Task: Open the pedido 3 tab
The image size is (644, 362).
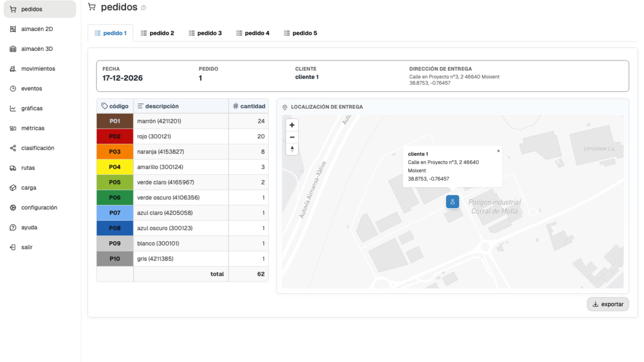Action: coord(205,33)
